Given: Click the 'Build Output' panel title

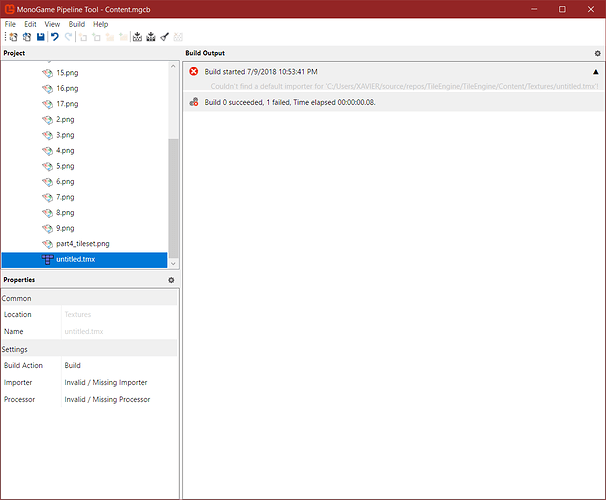Looking at the screenshot, I should tap(205, 53).
